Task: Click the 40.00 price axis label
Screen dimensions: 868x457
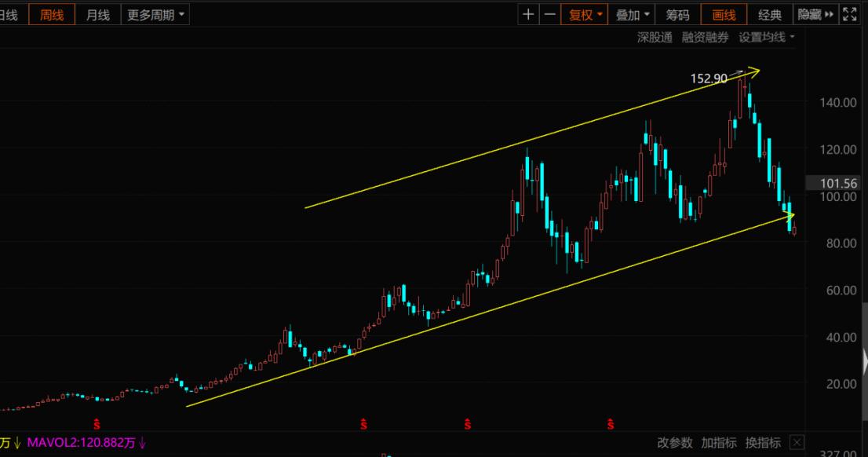Action: [841, 338]
